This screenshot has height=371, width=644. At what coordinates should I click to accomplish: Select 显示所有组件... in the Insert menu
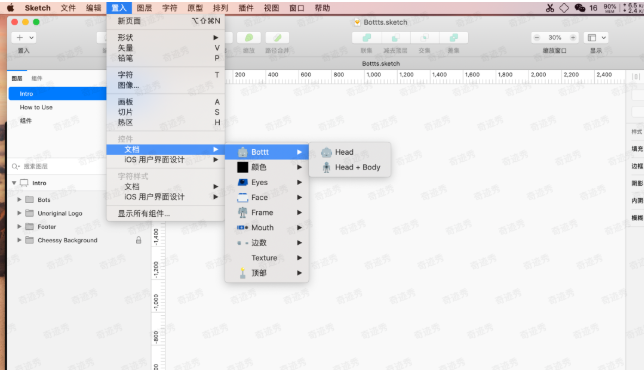tap(166, 213)
